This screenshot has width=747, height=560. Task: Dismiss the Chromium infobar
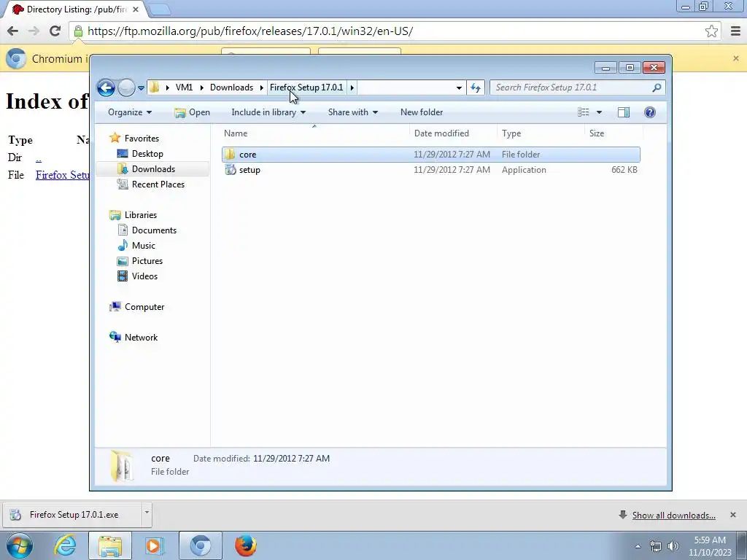tap(736, 58)
